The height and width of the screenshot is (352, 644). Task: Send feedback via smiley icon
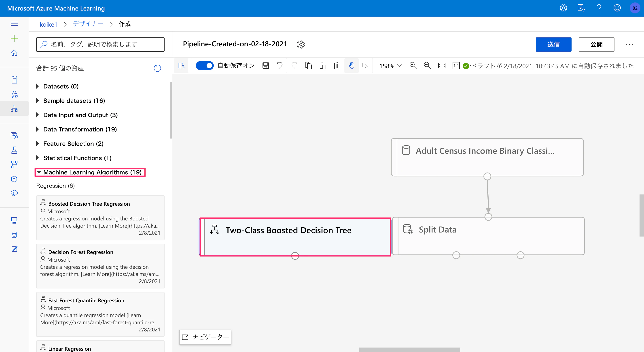coord(617,8)
